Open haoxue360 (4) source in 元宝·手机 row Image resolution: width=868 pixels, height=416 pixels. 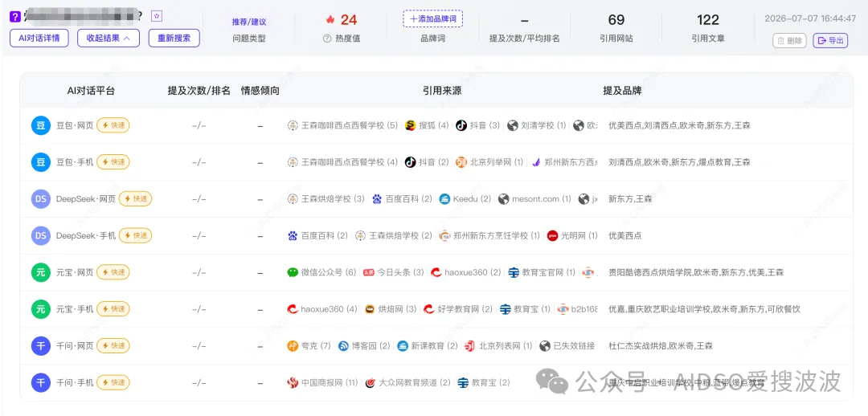(x=322, y=308)
